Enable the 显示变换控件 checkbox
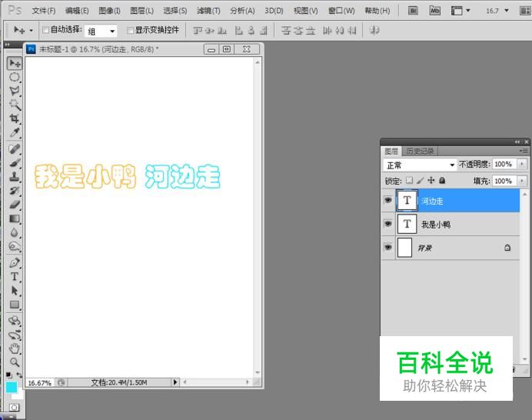Image resolution: width=532 pixels, height=420 pixels. 130,30
